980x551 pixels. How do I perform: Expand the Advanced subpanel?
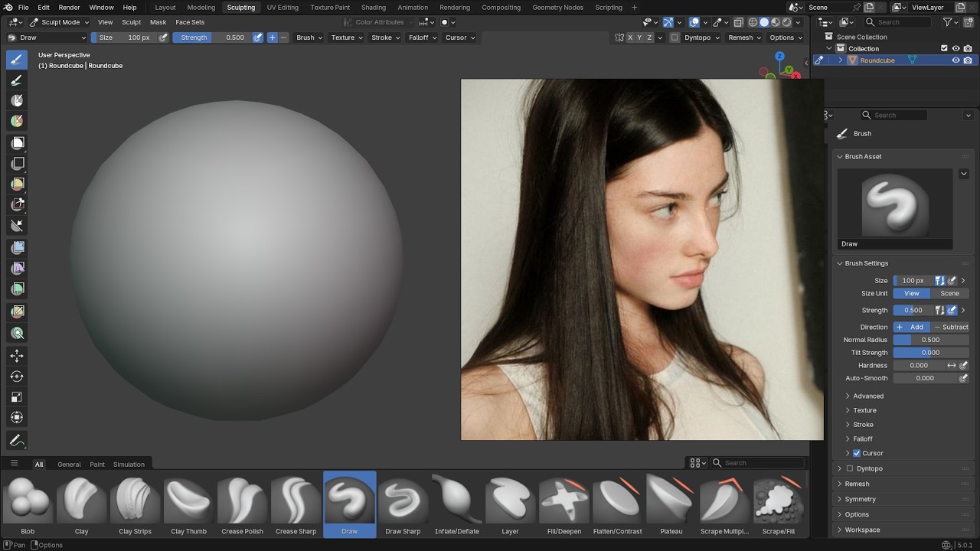(868, 396)
